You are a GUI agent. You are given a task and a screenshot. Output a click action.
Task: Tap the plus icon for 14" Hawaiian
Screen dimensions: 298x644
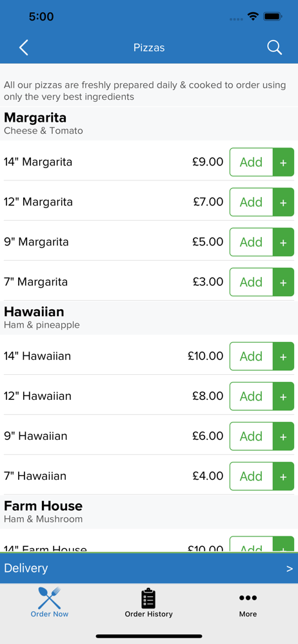(283, 357)
